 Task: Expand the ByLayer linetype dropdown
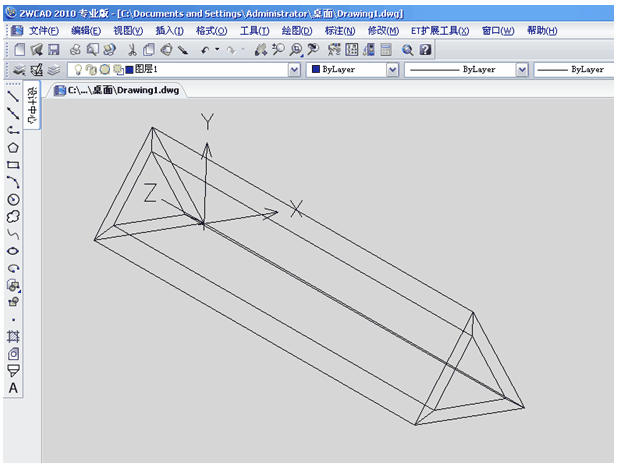point(521,70)
